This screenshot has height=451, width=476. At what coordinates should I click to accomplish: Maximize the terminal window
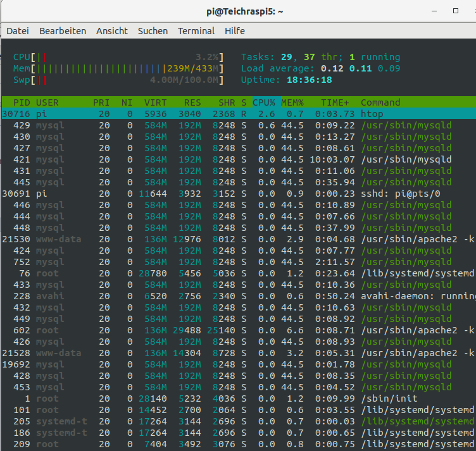tap(455, 11)
